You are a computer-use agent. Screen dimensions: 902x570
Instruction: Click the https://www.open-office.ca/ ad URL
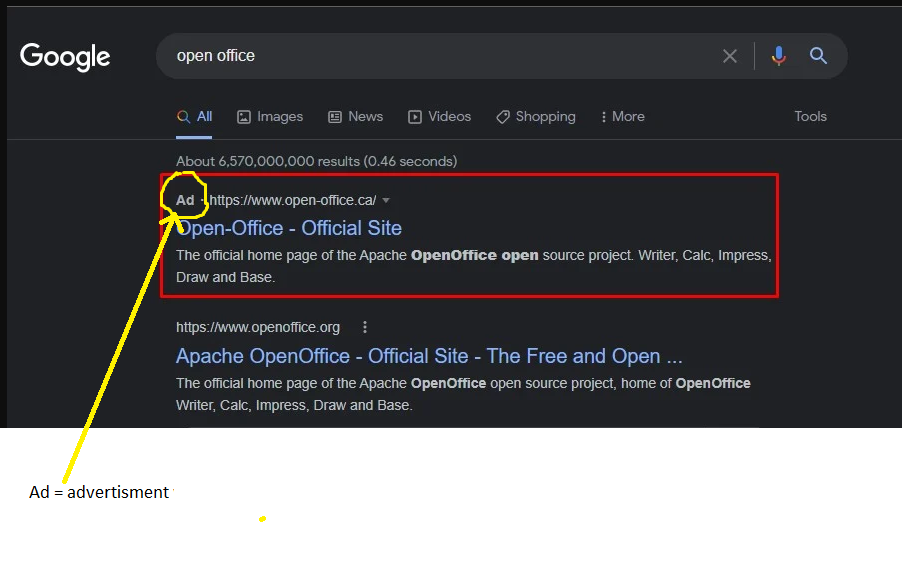tap(292, 200)
